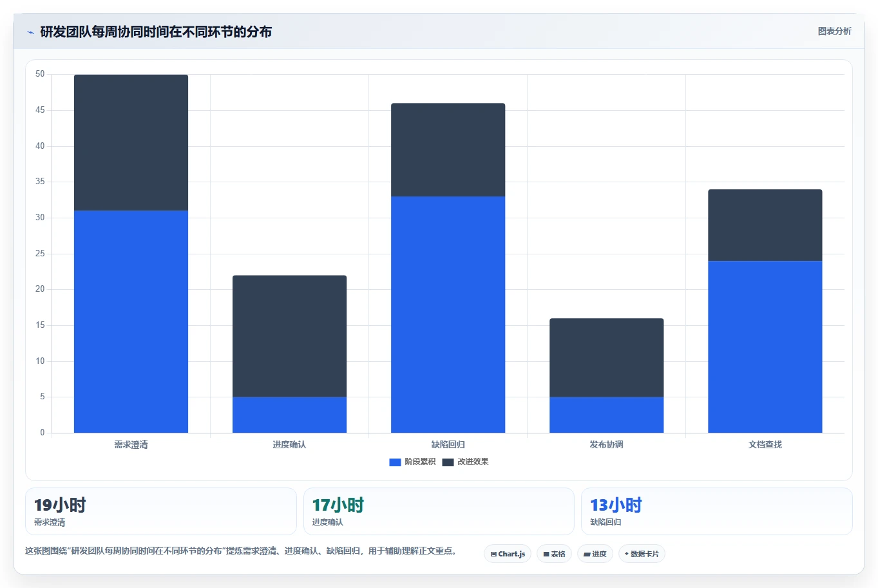Image resolution: width=878 pixels, height=588 pixels.
Task: Click the blue 缺陷回归 bar segment
Action: pyautogui.click(x=448, y=314)
